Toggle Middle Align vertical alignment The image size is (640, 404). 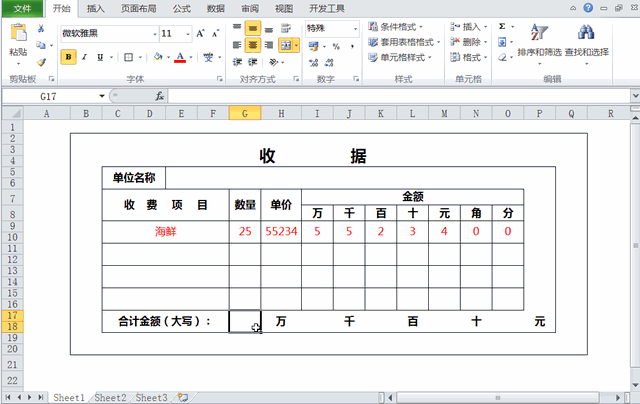point(253,28)
